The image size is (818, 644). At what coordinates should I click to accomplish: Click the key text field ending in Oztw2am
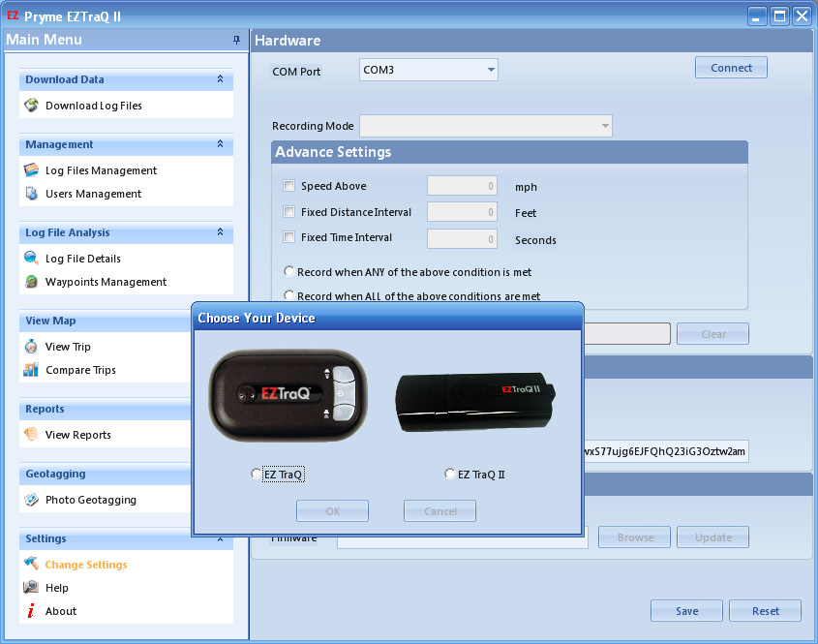coord(666,451)
